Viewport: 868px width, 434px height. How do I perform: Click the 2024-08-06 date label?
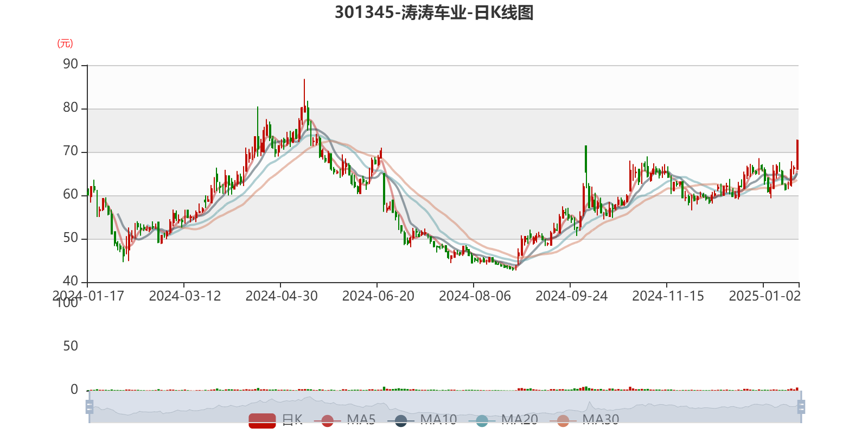point(475,296)
